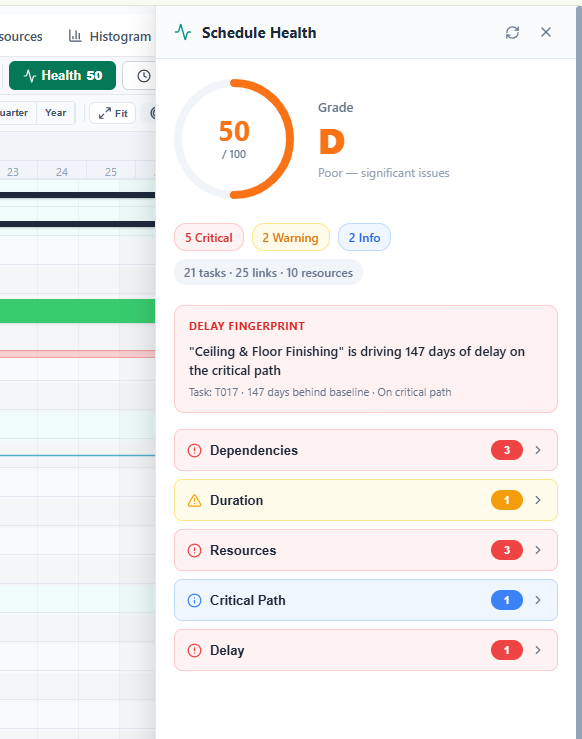This screenshot has height=739, width=582.
Task: Click the Histogram bar chart icon
Action: pos(75,36)
